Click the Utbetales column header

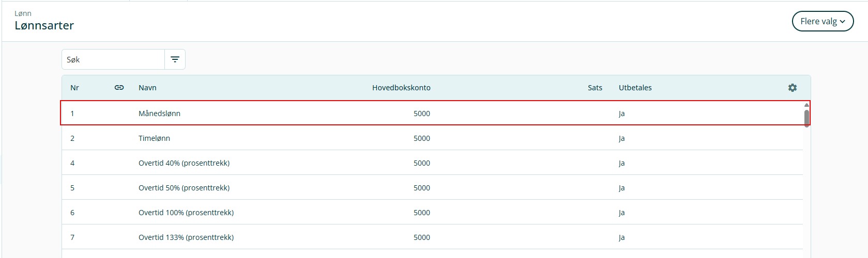(635, 88)
